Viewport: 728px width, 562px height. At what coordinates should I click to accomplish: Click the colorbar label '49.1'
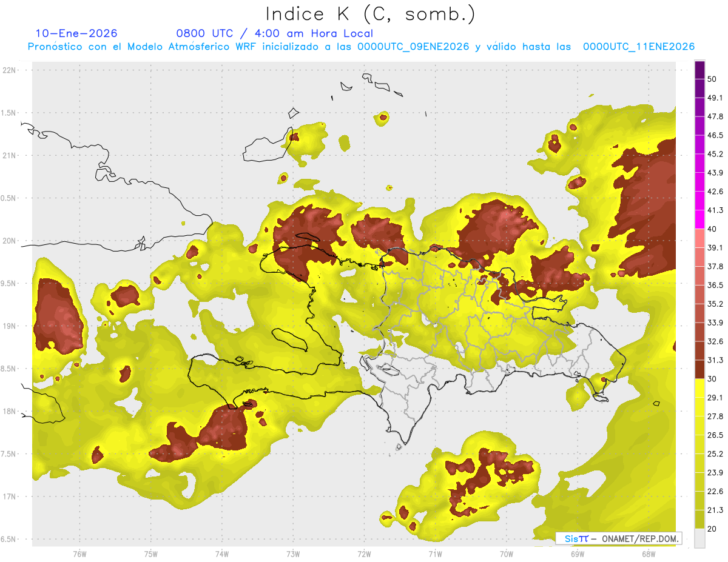pyautogui.click(x=715, y=98)
